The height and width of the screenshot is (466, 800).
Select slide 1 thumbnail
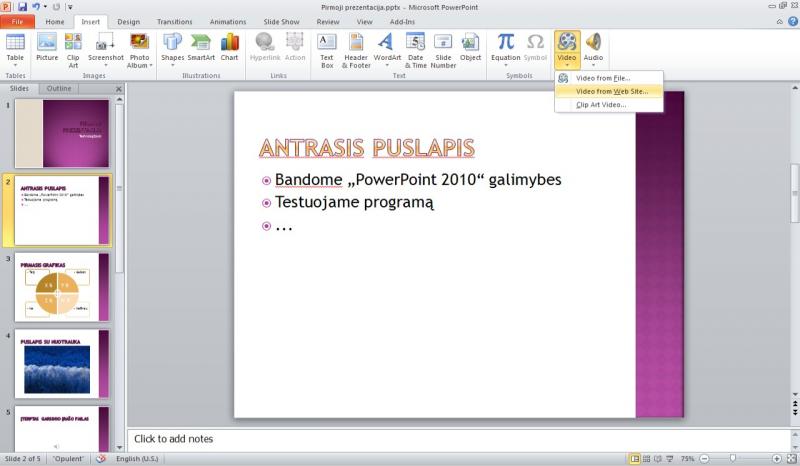[62, 133]
